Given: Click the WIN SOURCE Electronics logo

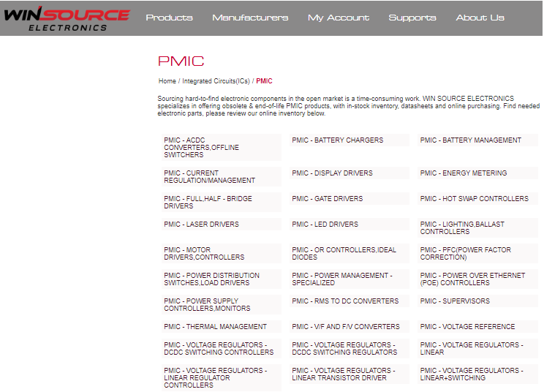Looking at the screenshot, I should 67,19.
